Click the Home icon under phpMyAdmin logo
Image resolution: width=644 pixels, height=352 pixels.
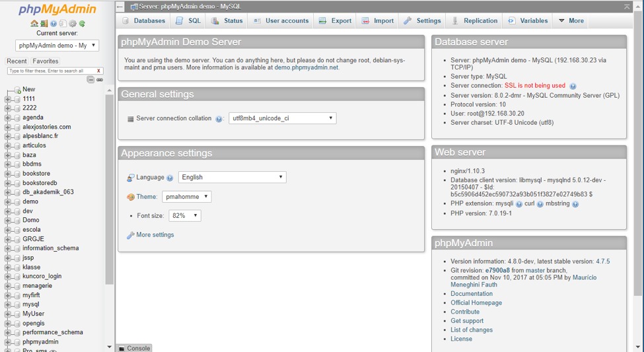(34, 23)
